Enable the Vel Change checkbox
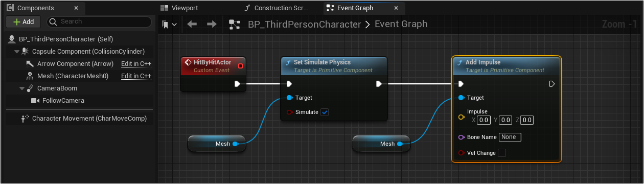 coord(502,153)
